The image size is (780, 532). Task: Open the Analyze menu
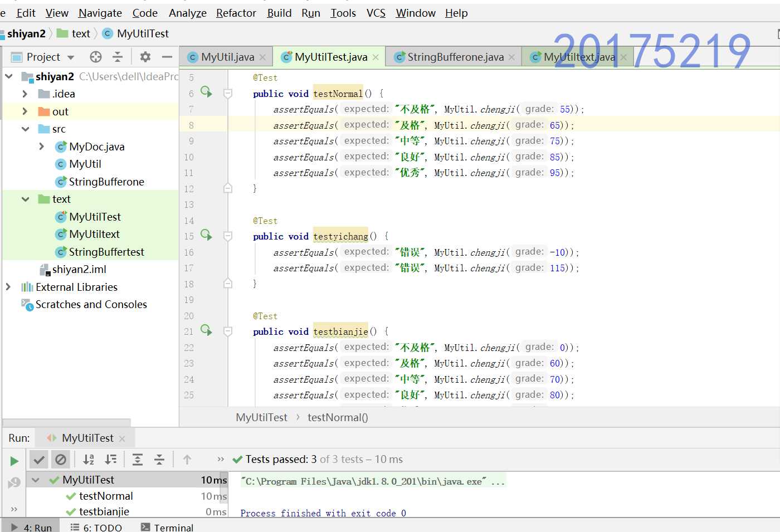pos(188,13)
